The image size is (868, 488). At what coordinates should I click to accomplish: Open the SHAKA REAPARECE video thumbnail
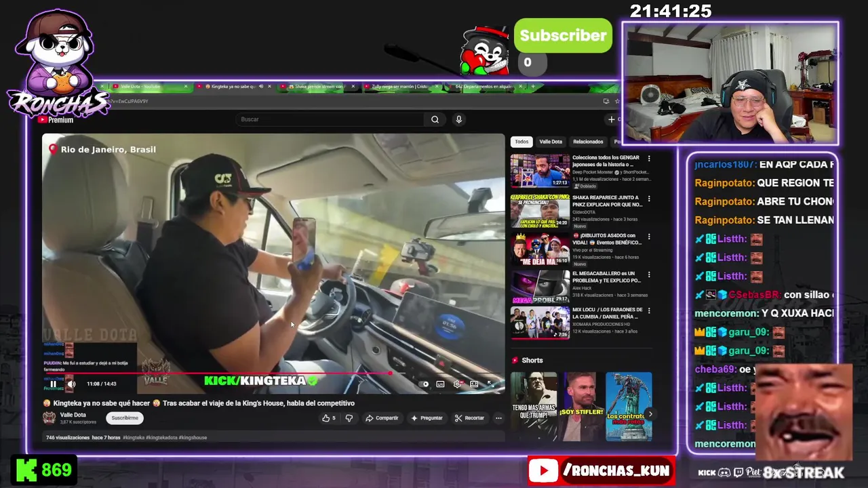[540, 210]
